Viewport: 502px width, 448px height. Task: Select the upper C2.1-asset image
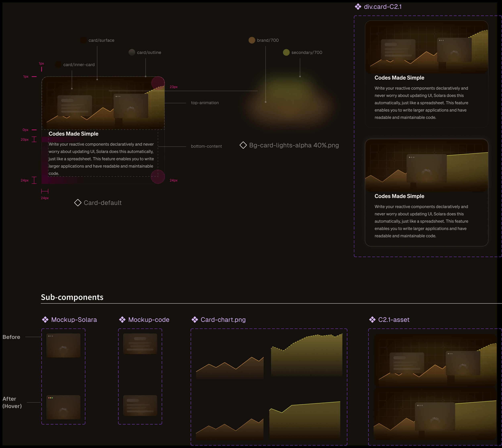435,360
